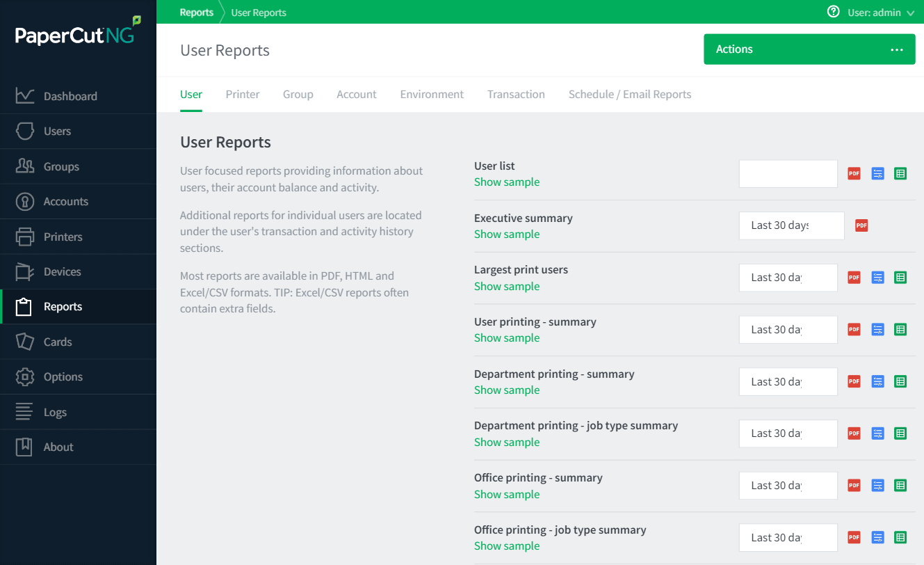Change Office printing summary date range
The image size is (924, 565).
788,486
